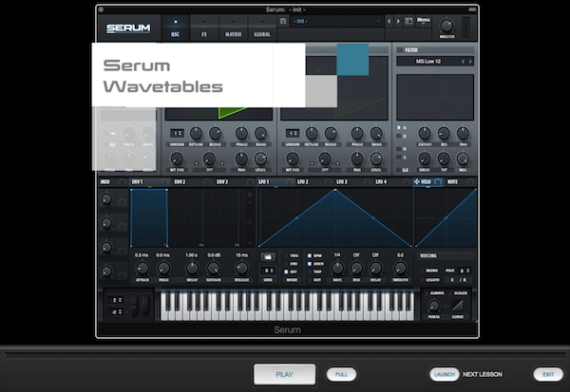The image size is (570, 392).
Task: Open the preset browser icon
Action: [408, 21]
